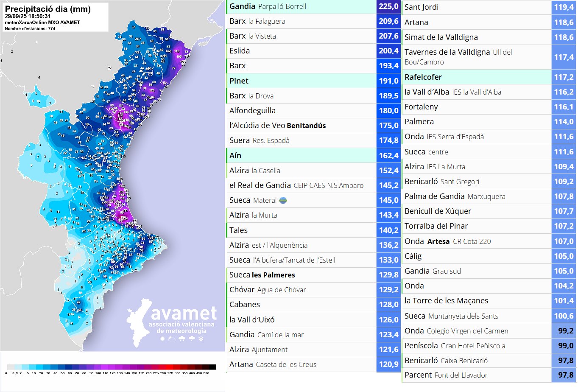Open la Torre de les Maçanes entry
The height and width of the screenshot is (392, 578).
click(489, 301)
